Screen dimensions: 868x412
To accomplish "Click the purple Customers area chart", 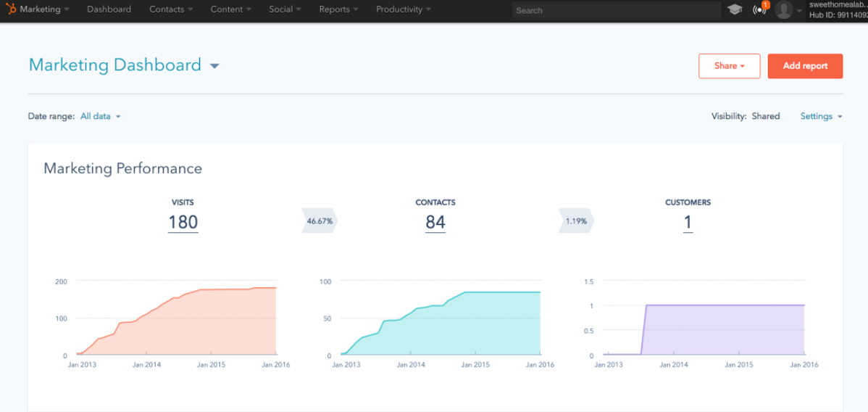I will click(x=705, y=330).
